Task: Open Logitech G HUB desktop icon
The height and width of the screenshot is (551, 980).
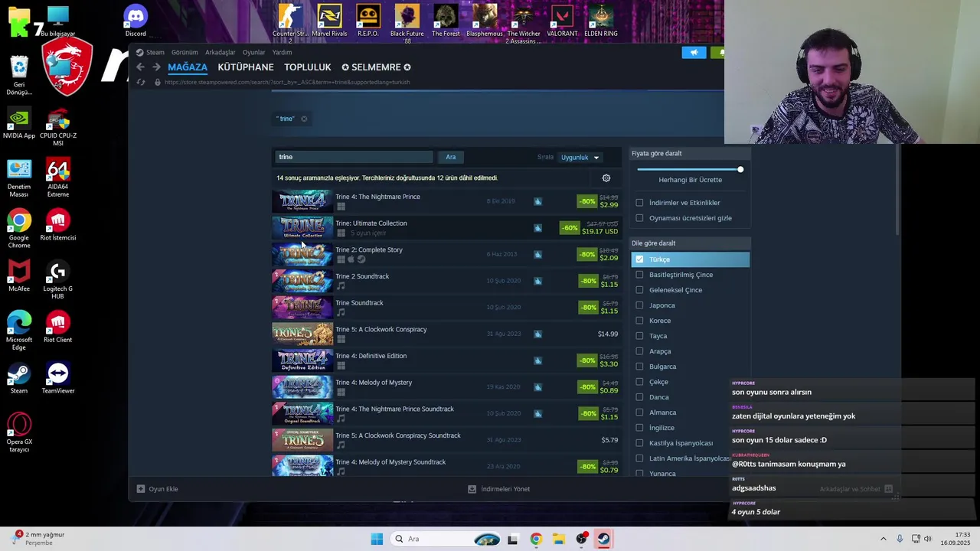Action: [58, 280]
